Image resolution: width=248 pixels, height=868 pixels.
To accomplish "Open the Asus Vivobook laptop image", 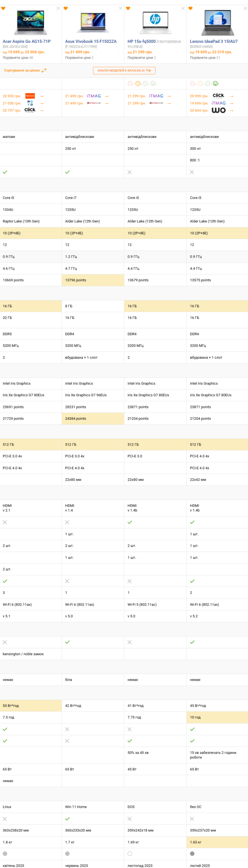I will click(93, 23).
